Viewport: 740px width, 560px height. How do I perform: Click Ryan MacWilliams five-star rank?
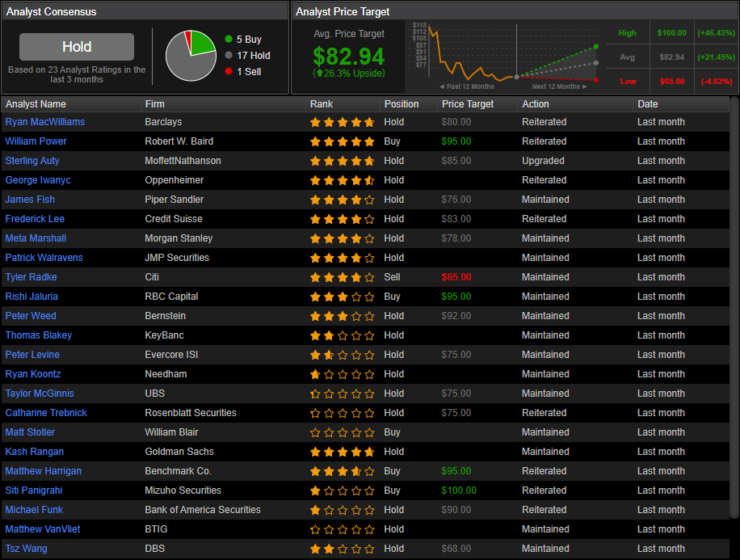[343, 122]
